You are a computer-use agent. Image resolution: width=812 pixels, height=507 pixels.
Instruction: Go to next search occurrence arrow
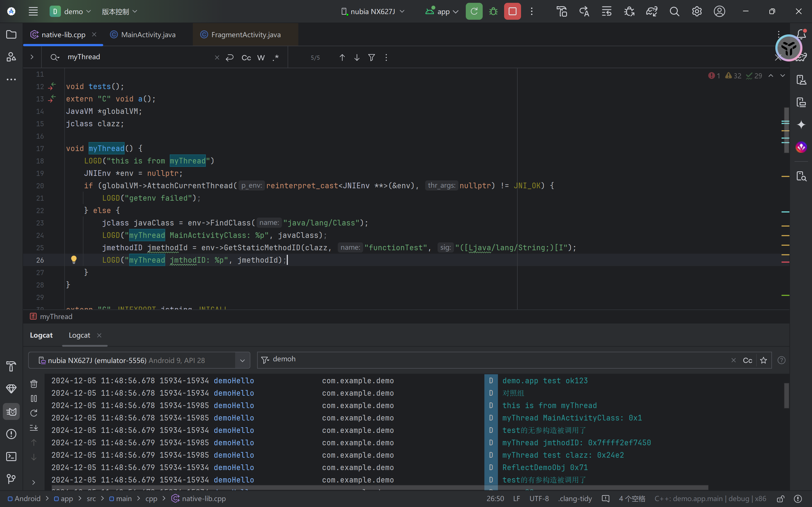click(357, 58)
